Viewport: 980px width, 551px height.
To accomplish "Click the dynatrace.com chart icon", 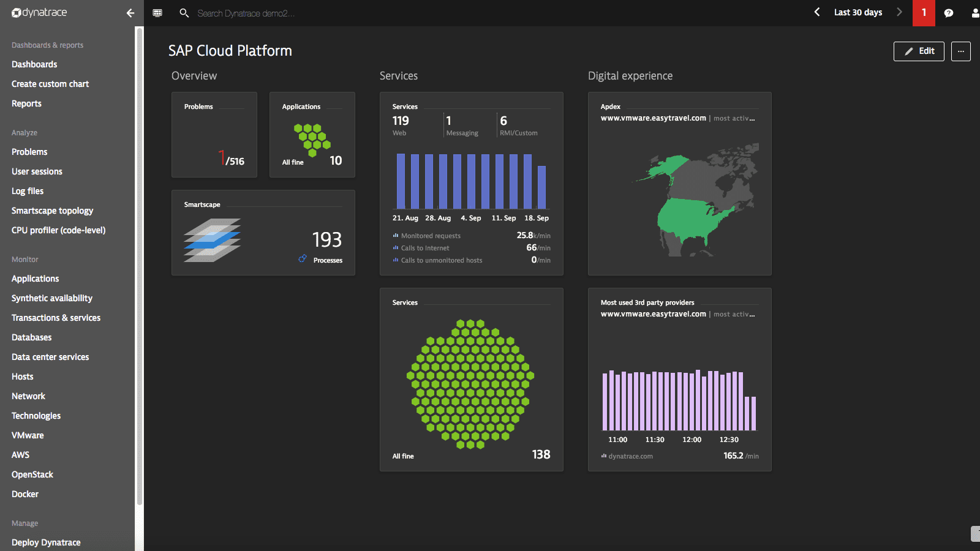I will pyautogui.click(x=604, y=456).
